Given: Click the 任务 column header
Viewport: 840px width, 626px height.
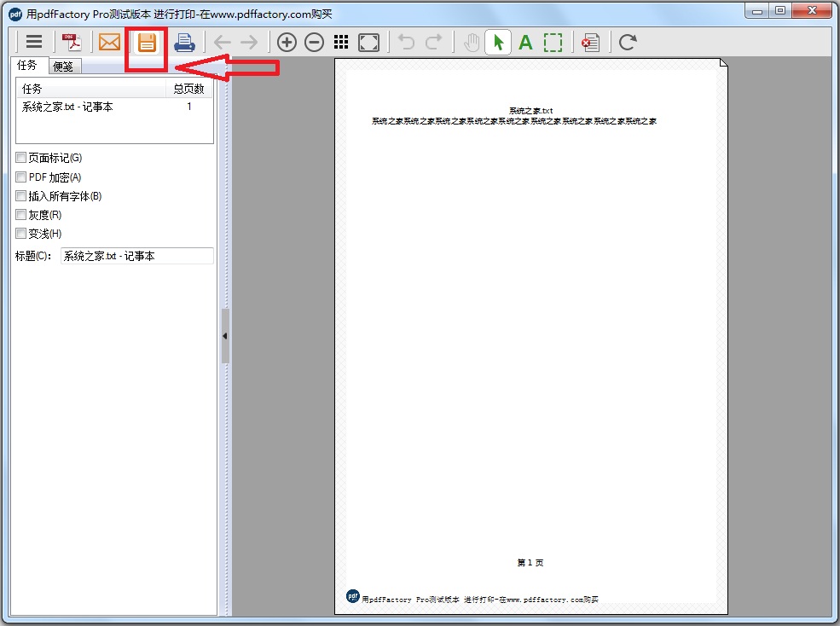Looking at the screenshot, I should pyautogui.click(x=91, y=89).
